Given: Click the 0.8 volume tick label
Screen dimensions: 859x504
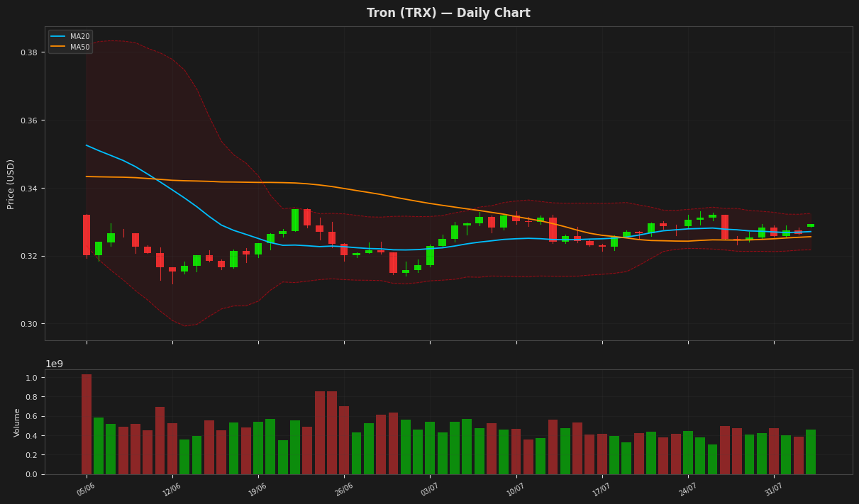Looking at the screenshot, I should [x=31, y=397].
